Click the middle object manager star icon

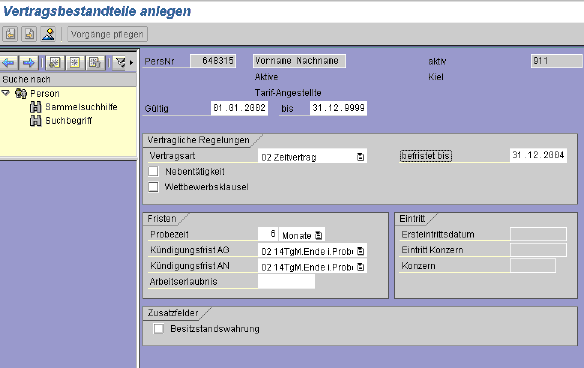[x=75, y=63]
